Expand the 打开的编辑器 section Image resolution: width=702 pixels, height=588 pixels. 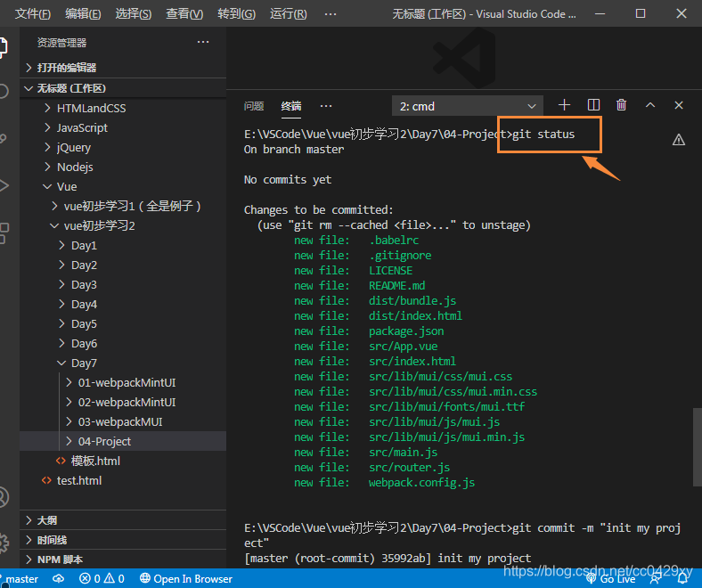123,68
